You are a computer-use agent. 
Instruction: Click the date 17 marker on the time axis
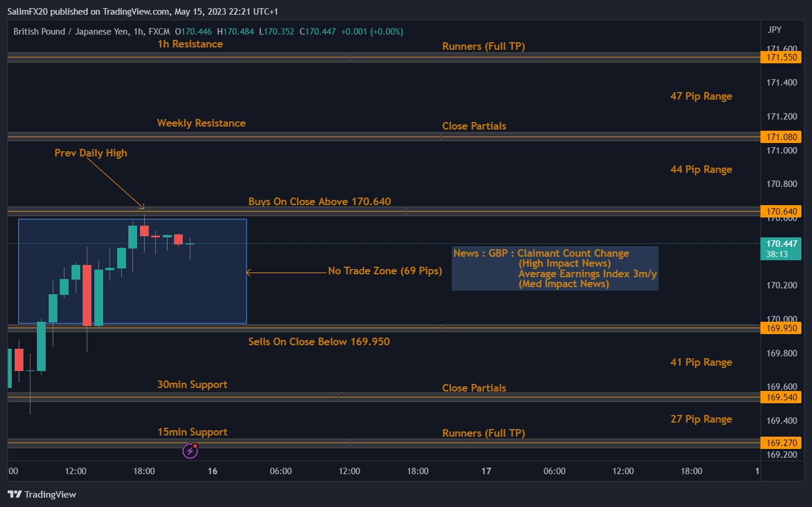[x=486, y=471]
